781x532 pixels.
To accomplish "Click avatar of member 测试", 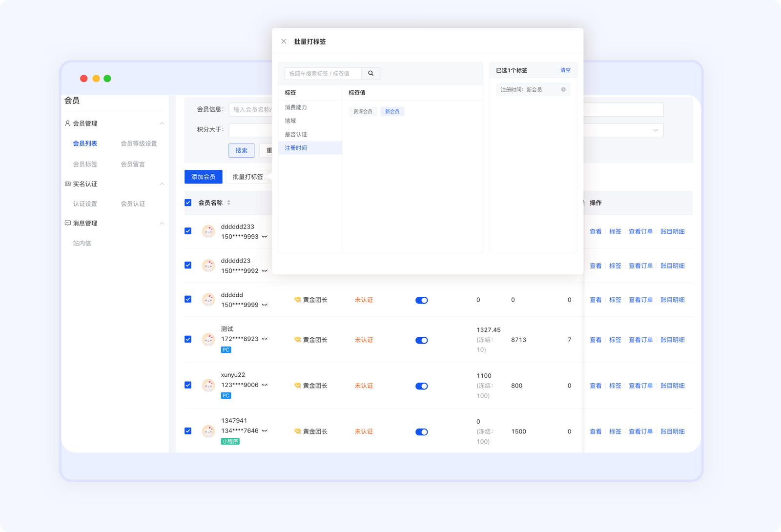I will click(208, 340).
